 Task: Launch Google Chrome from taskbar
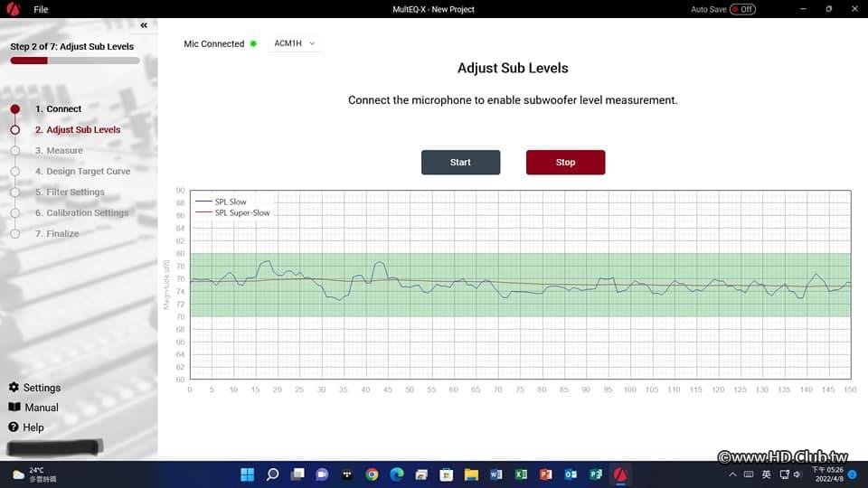[x=372, y=474]
